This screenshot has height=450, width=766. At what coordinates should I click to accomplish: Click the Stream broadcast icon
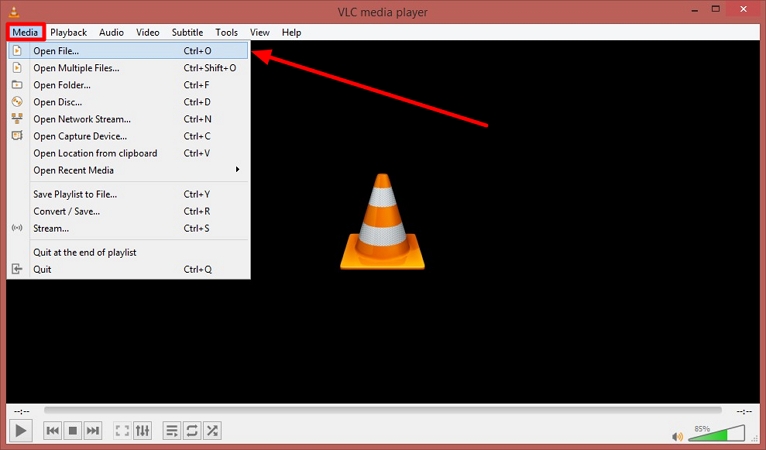17,228
